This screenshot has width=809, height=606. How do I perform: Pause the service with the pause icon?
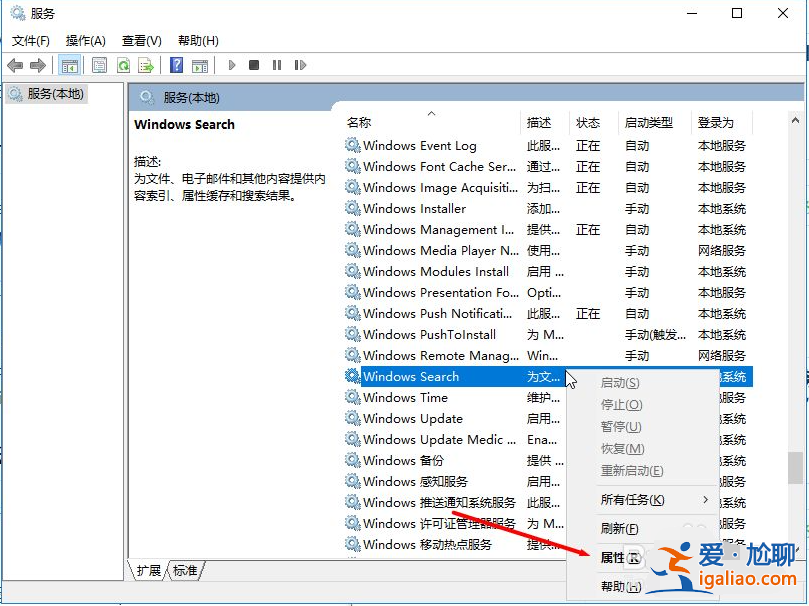tap(275, 64)
